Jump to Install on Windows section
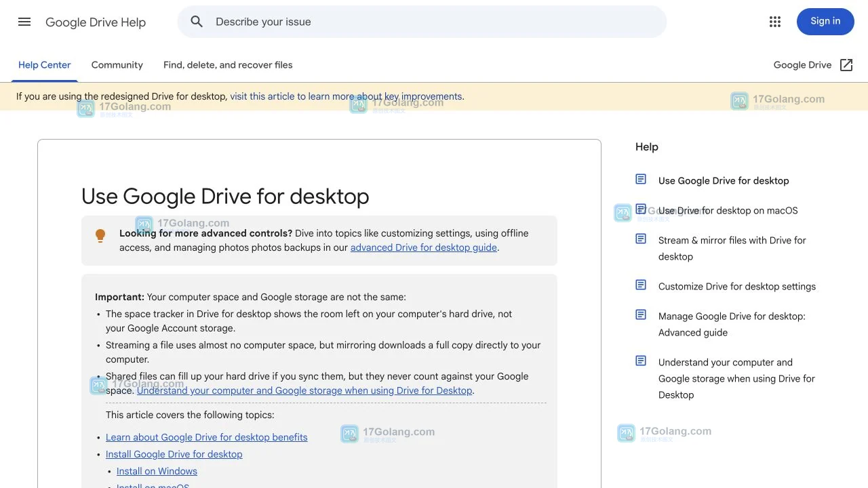The width and height of the screenshot is (868, 488). [157, 471]
